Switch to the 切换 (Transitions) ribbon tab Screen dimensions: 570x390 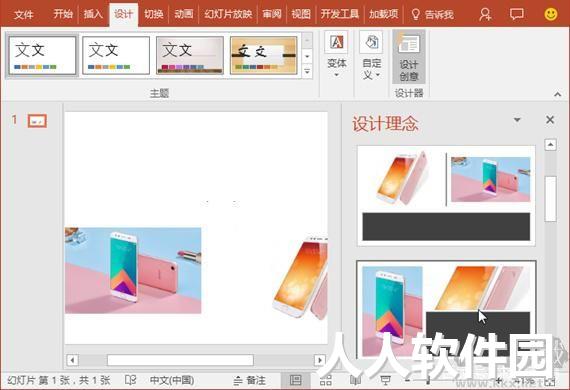point(154,15)
